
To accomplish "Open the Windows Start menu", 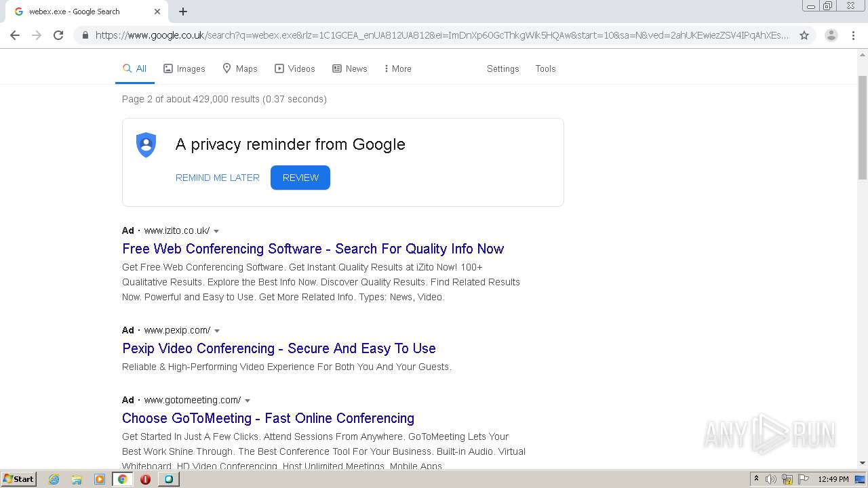I will tap(19, 479).
